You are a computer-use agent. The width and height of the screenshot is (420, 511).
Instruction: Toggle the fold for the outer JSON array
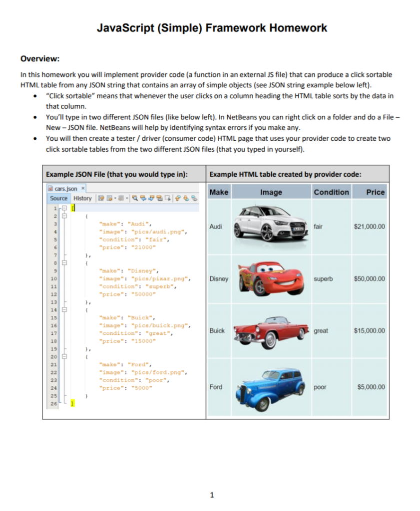coord(64,208)
